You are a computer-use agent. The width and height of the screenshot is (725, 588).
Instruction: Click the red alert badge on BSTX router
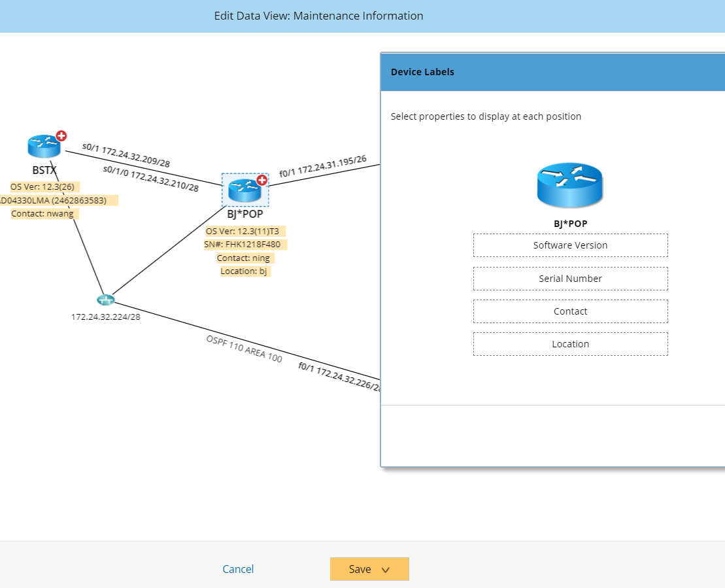(61, 135)
